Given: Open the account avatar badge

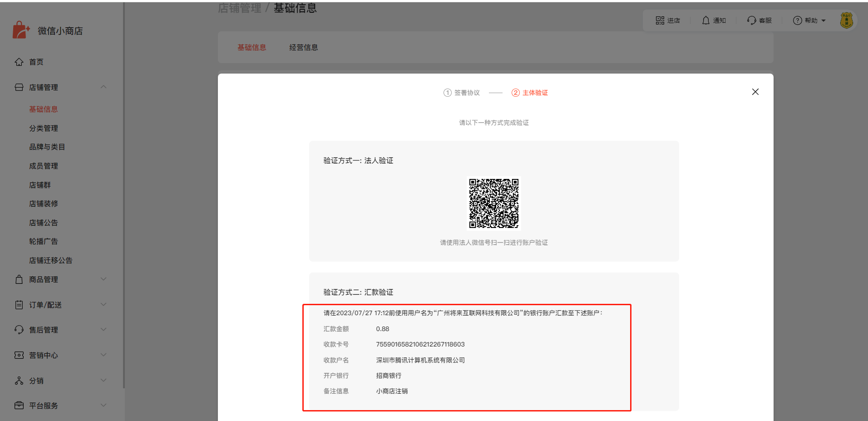Looking at the screenshot, I should coord(847,20).
